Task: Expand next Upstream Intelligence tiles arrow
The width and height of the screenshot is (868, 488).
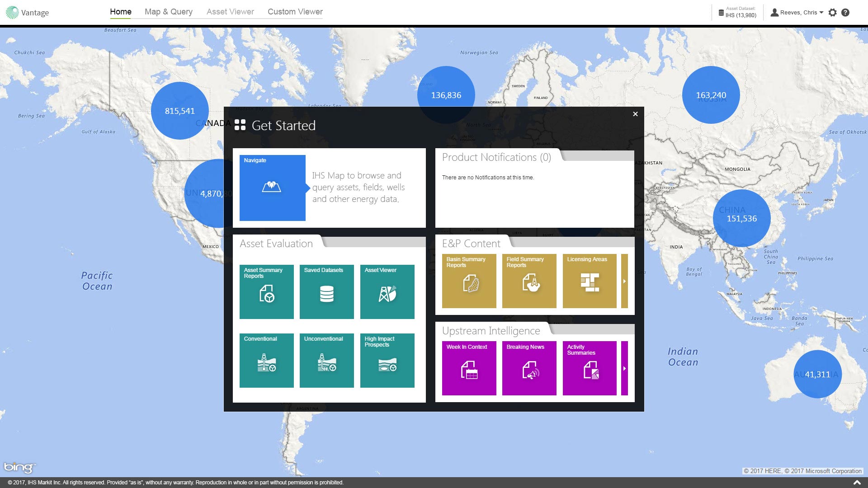Action: click(x=624, y=368)
